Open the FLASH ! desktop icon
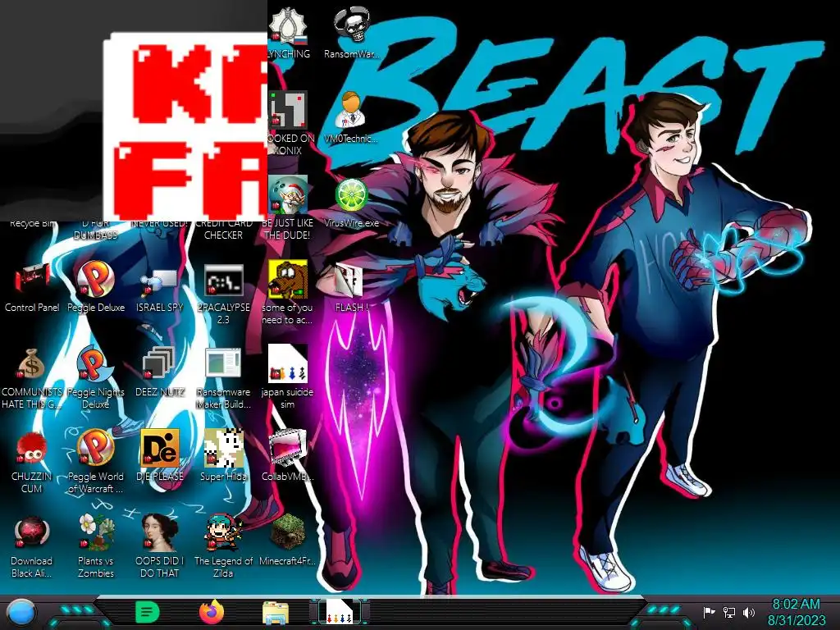 [349, 281]
